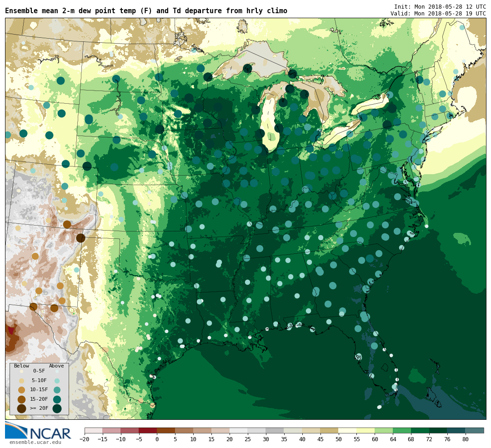Select the last colorbar swatch after 80
Screen dimensions: 491x448
[x=475, y=430]
